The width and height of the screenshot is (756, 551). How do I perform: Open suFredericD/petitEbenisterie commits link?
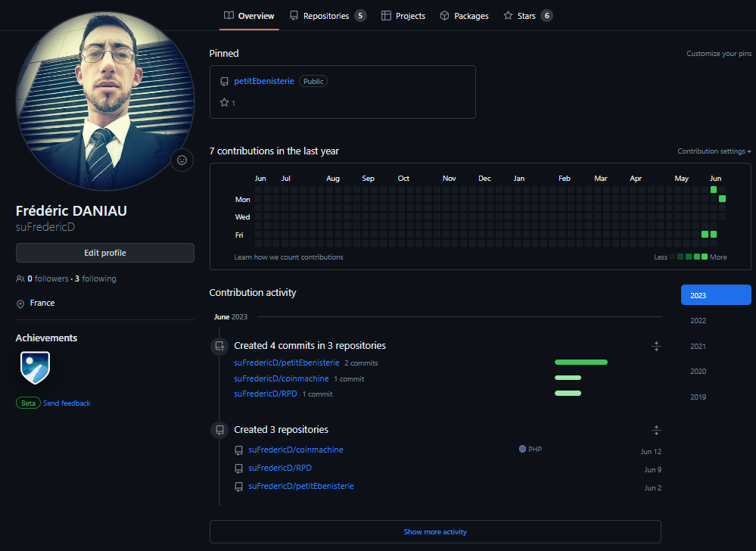(287, 363)
